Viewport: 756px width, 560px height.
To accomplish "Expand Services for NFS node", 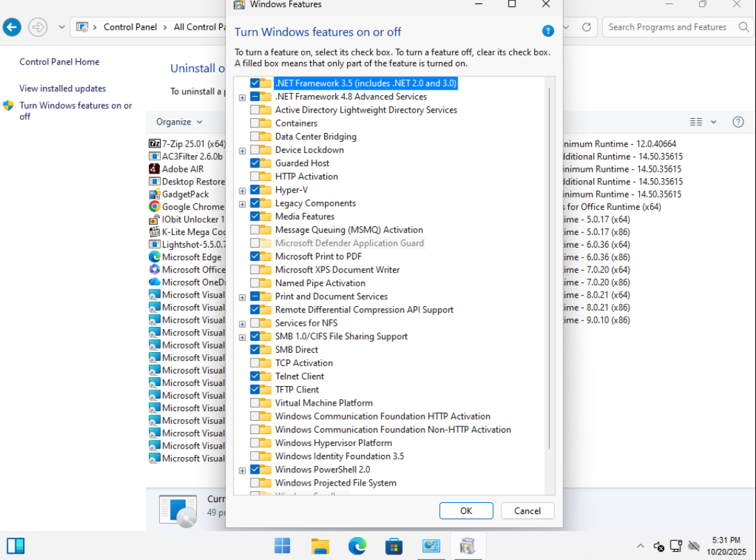I will (x=242, y=324).
